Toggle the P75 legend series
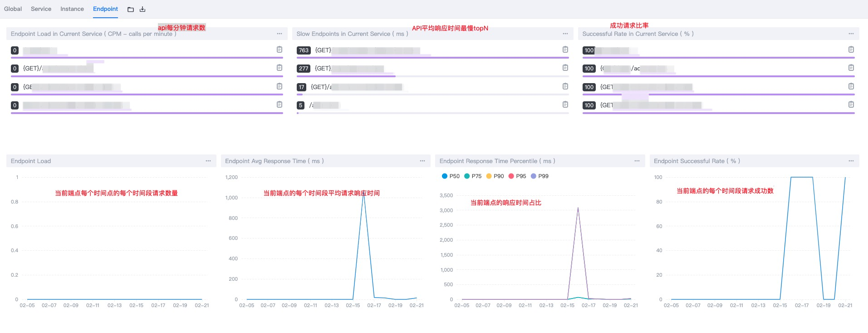 pyautogui.click(x=473, y=176)
